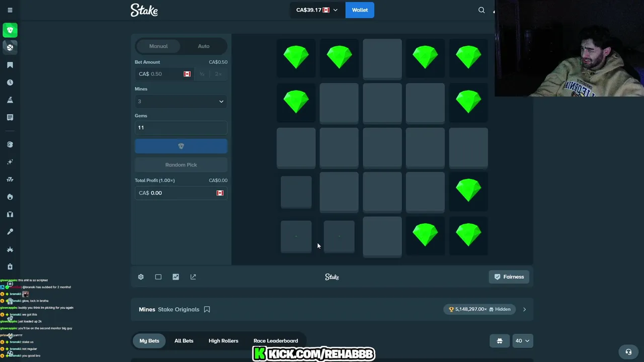644x362 pixels.
Task: Select the My Bets tab
Action: tap(149, 341)
